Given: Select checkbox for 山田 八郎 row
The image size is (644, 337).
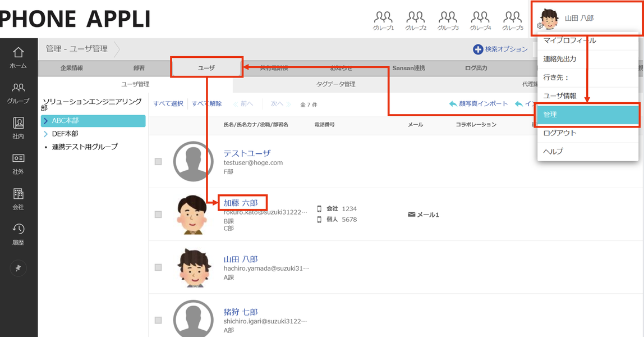Looking at the screenshot, I should click(x=158, y=267).
